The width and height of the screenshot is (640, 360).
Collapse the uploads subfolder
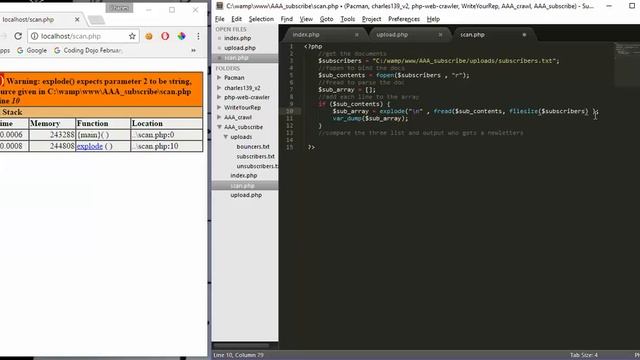[x=225, y=137]
